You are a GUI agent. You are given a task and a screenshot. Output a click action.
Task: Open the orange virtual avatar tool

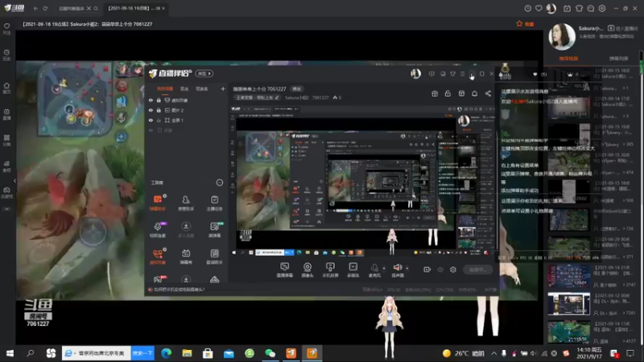click(x=158, y=256)
